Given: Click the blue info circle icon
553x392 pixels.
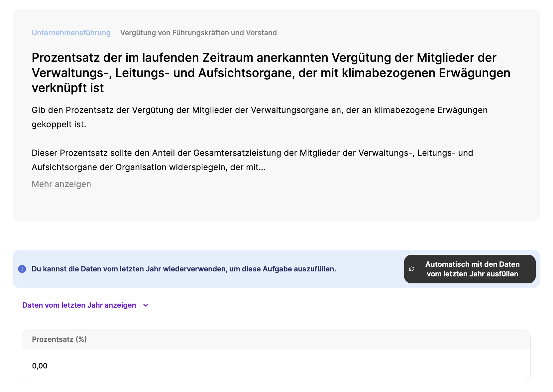Looking at the screenshot, I should tap(22, 269).
